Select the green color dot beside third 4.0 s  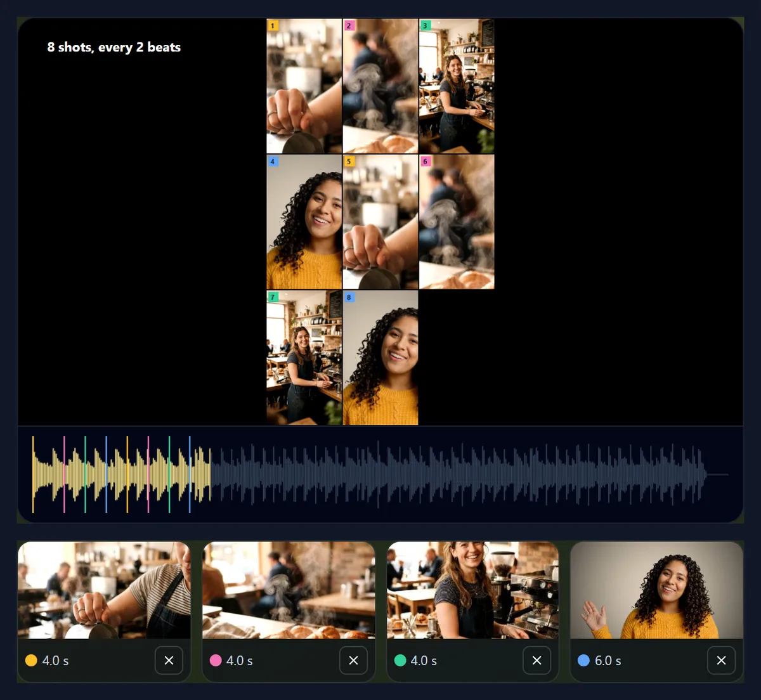pos(400,661)
